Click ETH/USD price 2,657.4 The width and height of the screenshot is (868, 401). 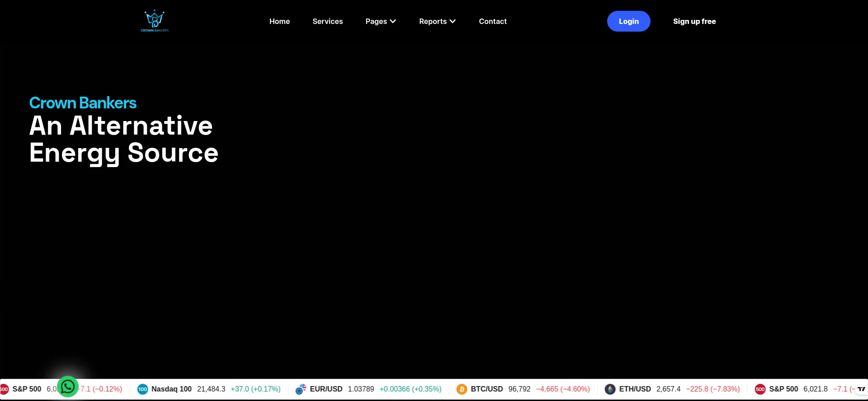[668, 389]
